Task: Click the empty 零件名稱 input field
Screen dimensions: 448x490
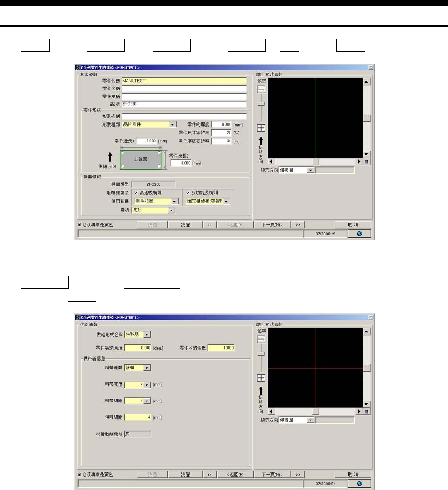Action: [x=184, y=89]
